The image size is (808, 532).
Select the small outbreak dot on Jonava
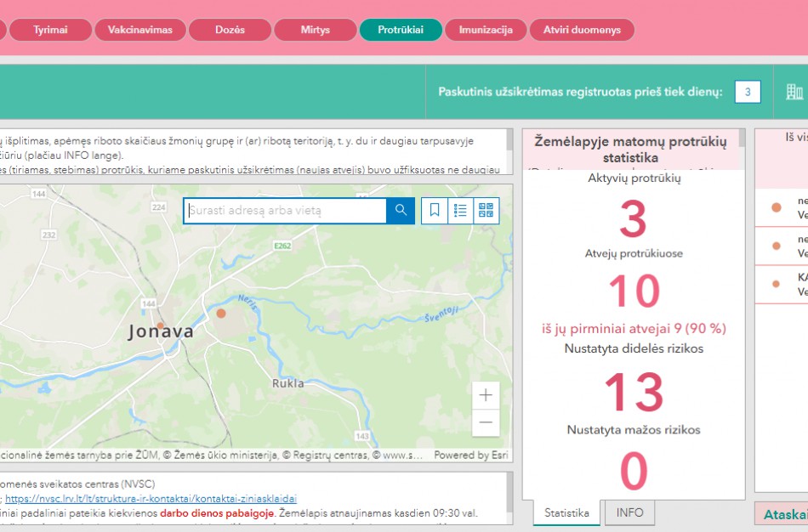click(160, 325)
